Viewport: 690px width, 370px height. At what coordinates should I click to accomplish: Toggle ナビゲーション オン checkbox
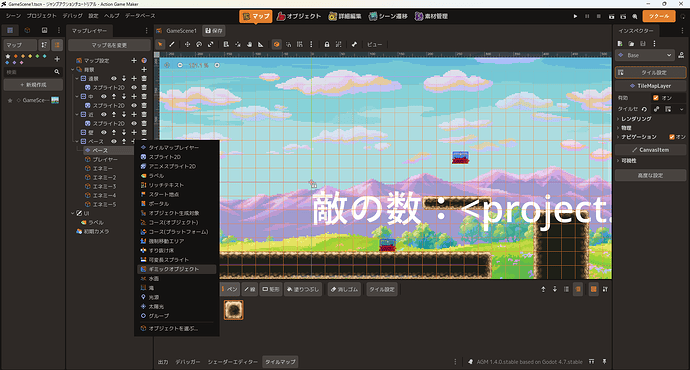tap(672, 137)
